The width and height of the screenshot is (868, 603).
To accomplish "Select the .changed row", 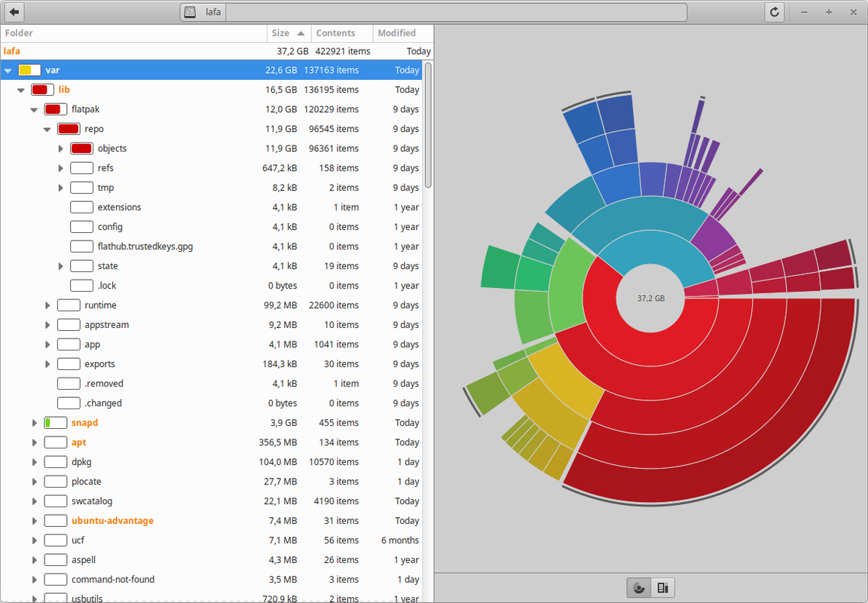I will (x=212, y=403).
